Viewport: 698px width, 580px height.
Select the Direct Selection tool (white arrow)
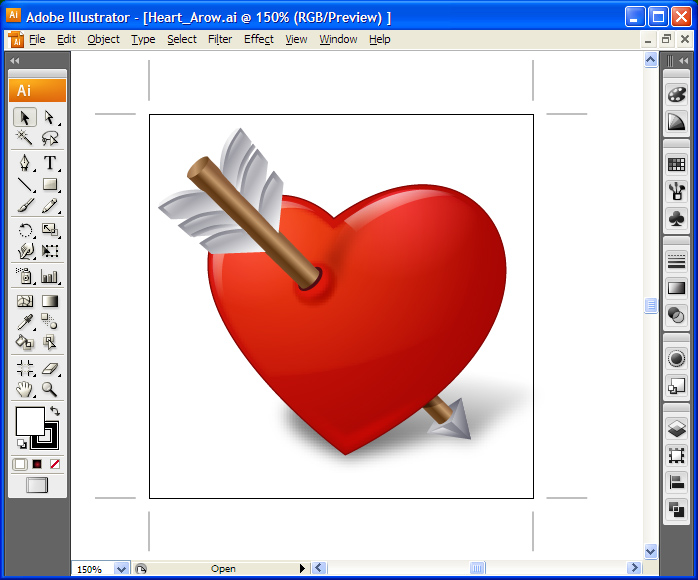click(49, 118)
